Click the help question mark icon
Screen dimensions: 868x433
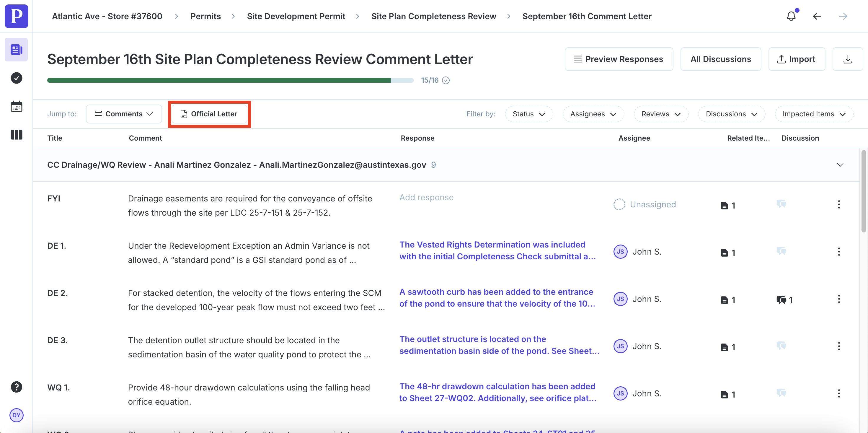16,387
